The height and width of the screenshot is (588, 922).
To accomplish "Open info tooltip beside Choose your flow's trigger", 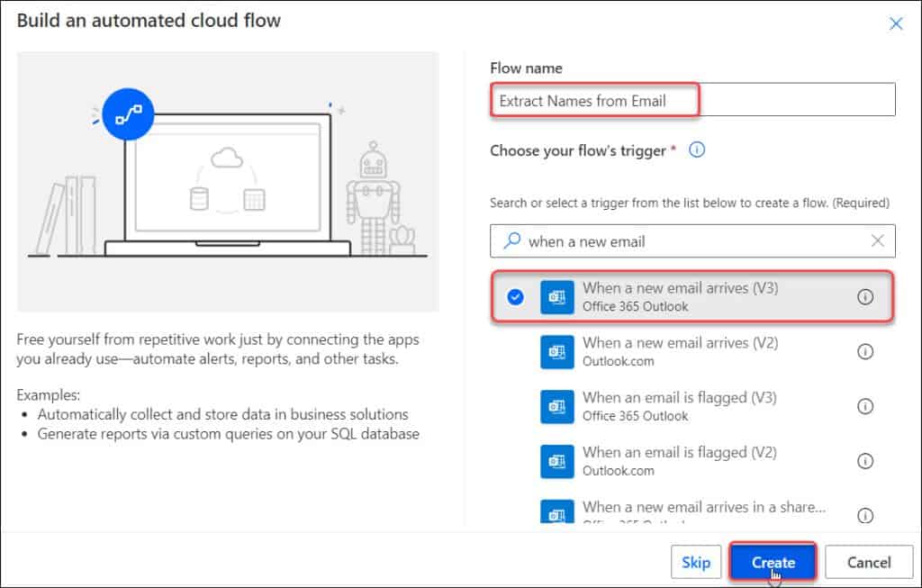I will click(697, 150).
